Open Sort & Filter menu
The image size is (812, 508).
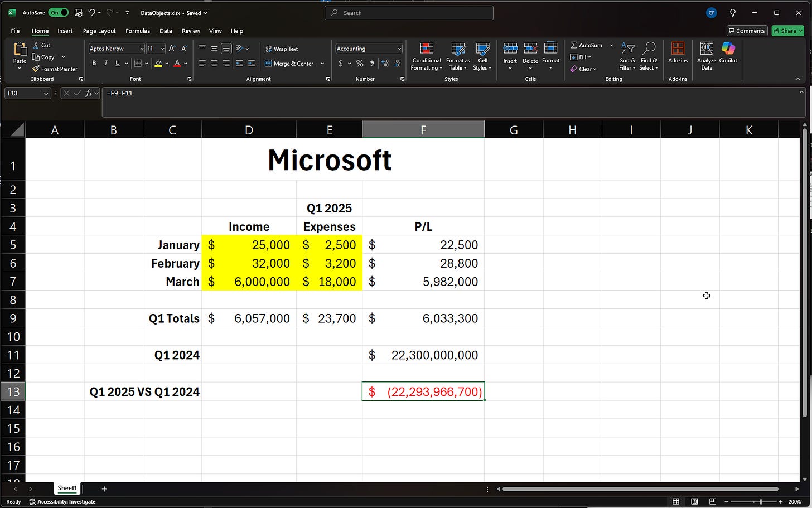(x=627, y=56)
